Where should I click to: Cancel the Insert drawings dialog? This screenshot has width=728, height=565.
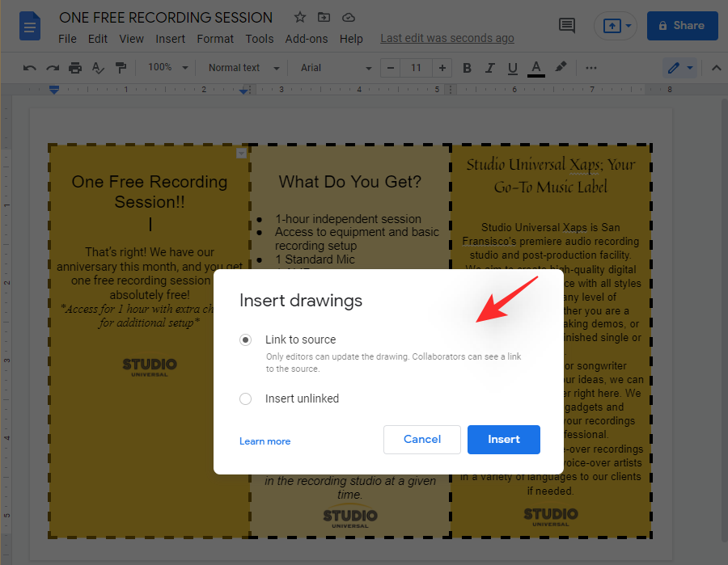(422, 440)
